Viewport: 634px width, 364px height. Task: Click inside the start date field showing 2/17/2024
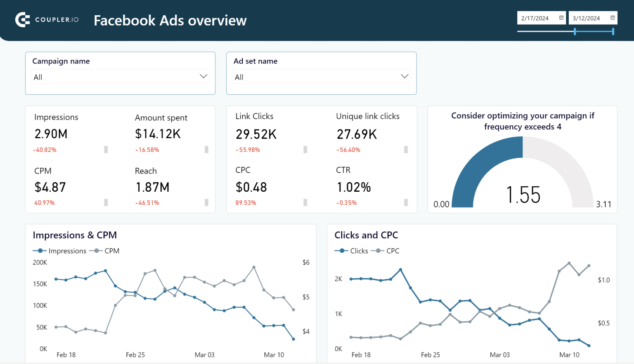pos(537,18)
